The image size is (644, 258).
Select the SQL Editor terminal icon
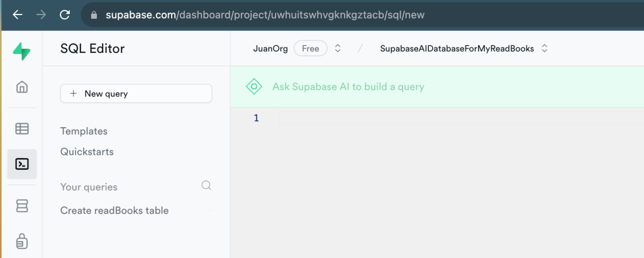point(22,164)
